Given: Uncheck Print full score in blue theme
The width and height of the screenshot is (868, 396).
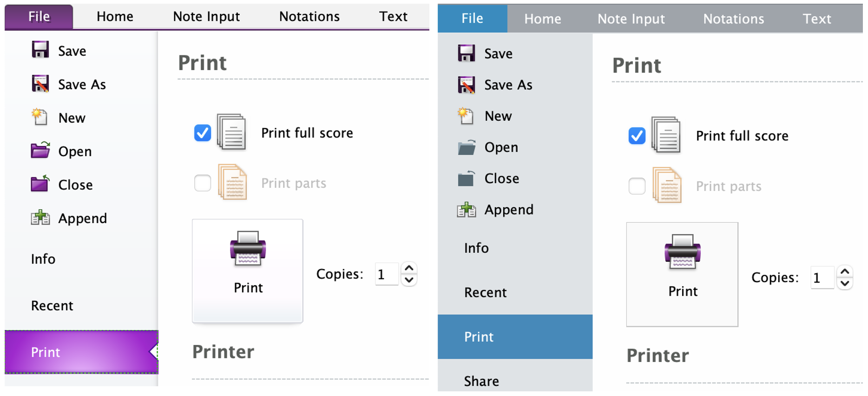Looking at the screenshot, I should pos(637,136).
